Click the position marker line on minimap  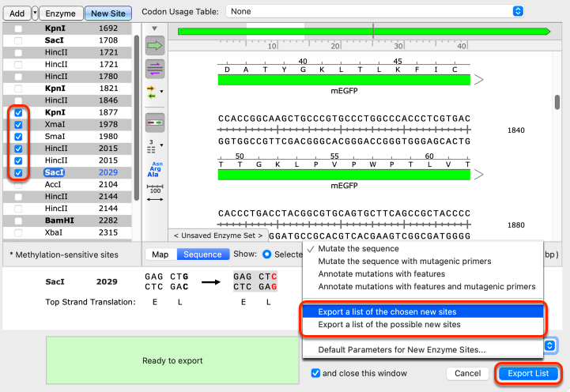373,32
